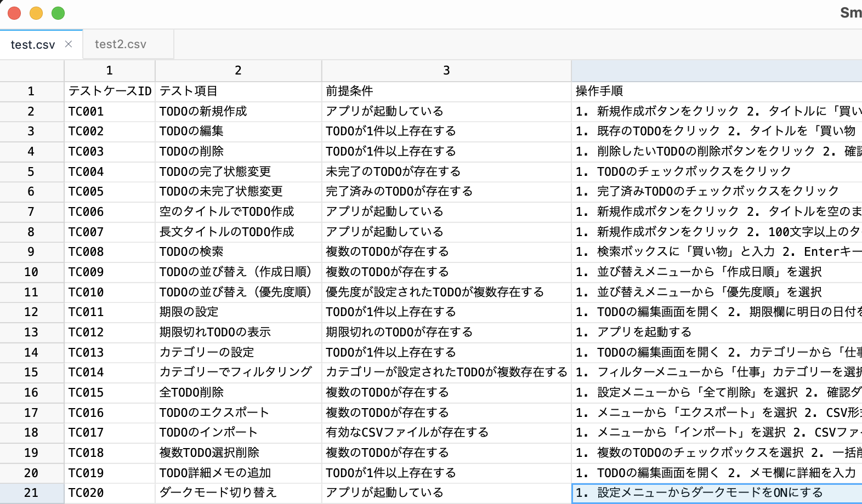Viewport: 862px width, 504px height.
Task: Select column header 2
Action: click(x=239, y=71)
